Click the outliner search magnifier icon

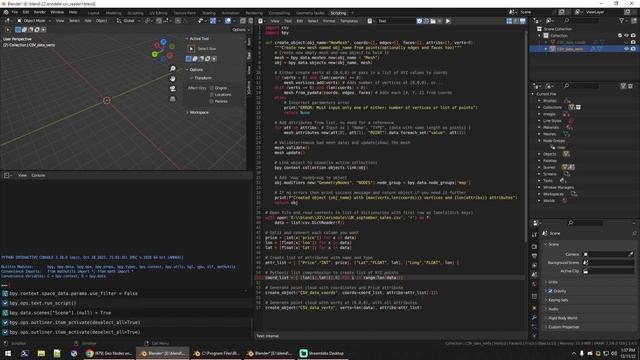coord(567,20)
